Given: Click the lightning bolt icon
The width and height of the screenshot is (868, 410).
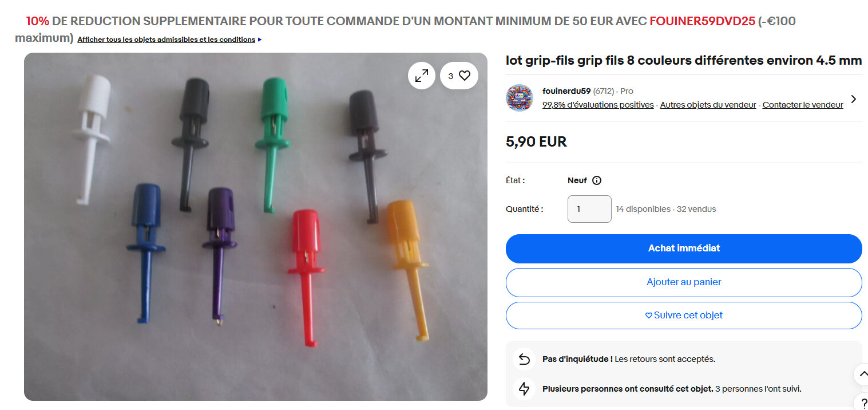Looking at the screenshot, I should click(524, 389).
